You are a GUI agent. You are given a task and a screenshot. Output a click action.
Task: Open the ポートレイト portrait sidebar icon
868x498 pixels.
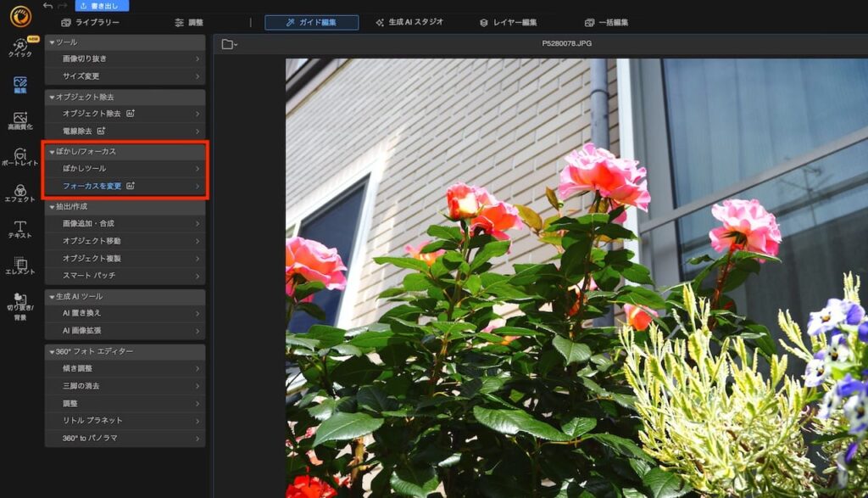point(20,157)
